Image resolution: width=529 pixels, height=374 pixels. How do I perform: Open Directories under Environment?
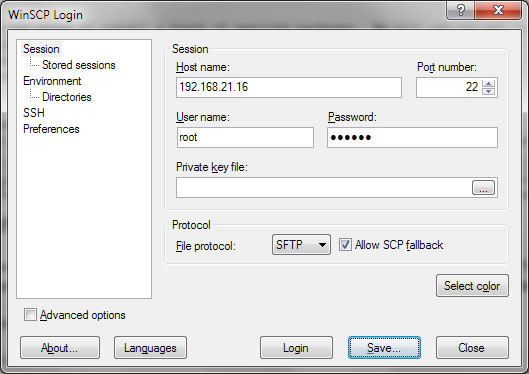pos(67,97)
